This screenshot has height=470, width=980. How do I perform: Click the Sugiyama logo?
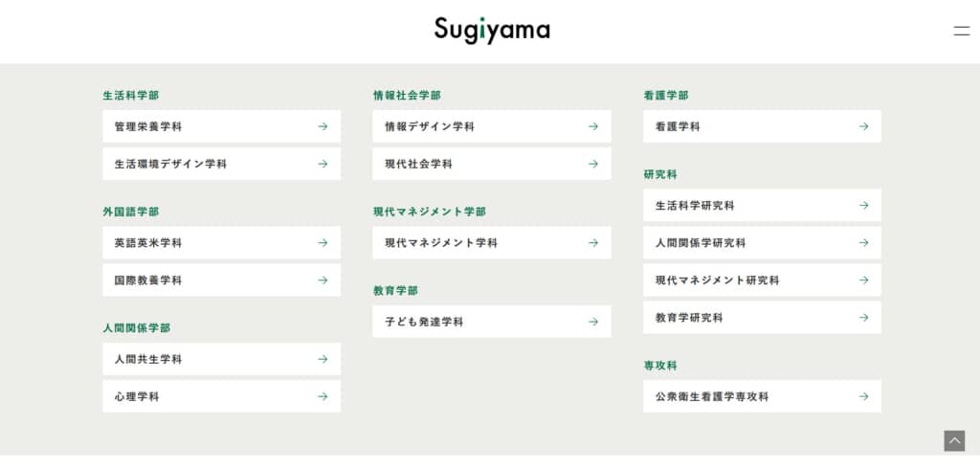(492, 30)
